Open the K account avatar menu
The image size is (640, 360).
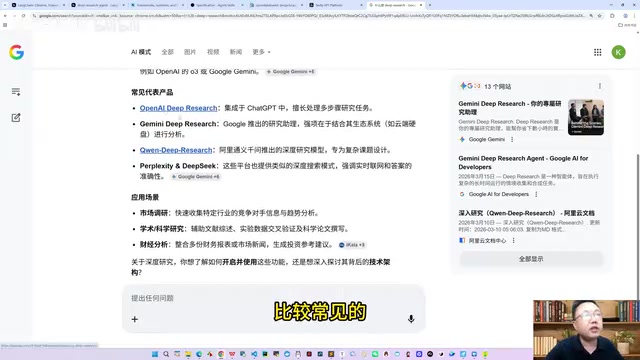tap(618, 52)
